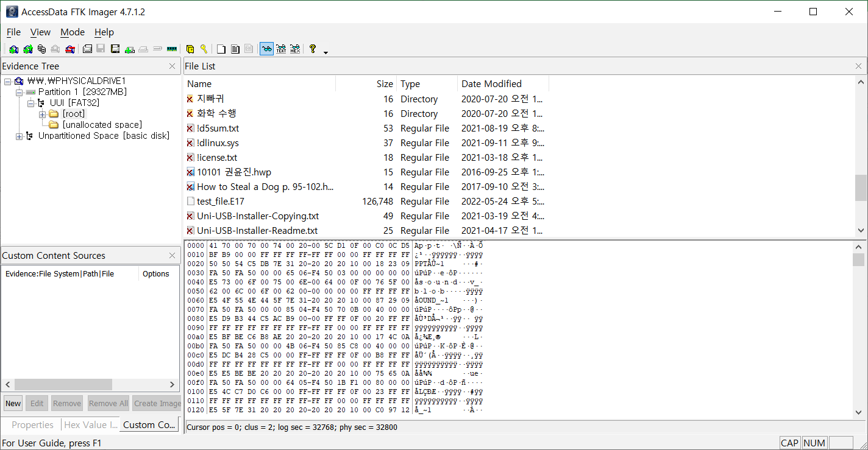This screenshot has height=450, width=868.
Task: Click the Export Directory Listing DIR icon
Action: tap(249, 49)
